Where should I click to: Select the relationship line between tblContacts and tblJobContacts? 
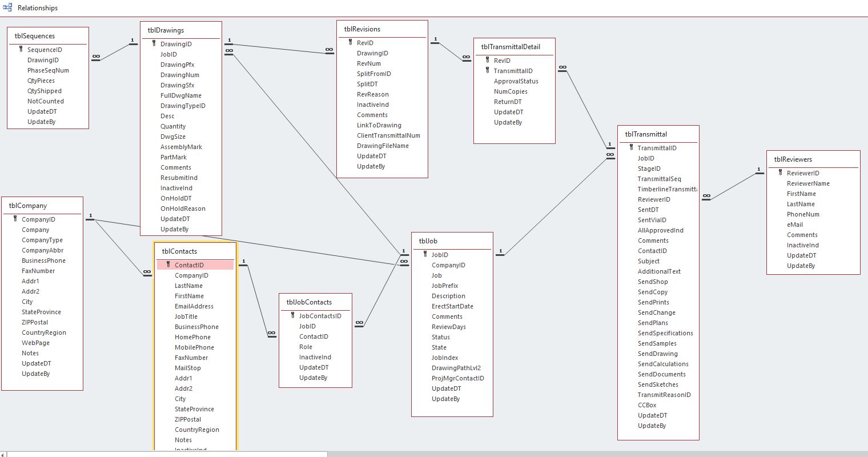[258, 300]
